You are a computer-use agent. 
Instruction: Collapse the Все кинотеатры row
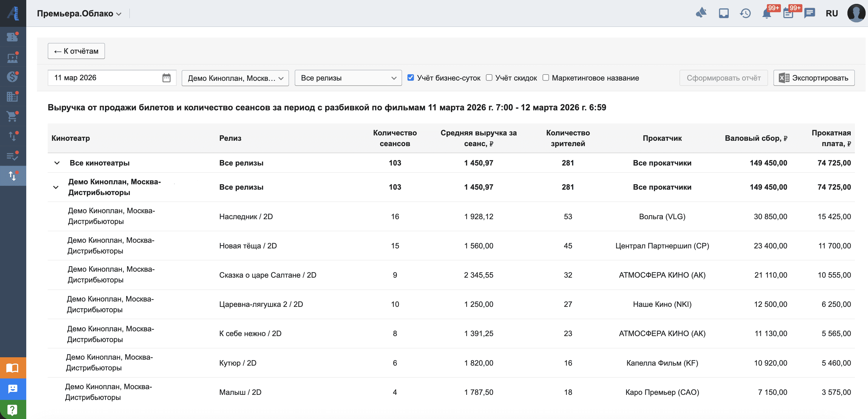[x=57, y=163]
